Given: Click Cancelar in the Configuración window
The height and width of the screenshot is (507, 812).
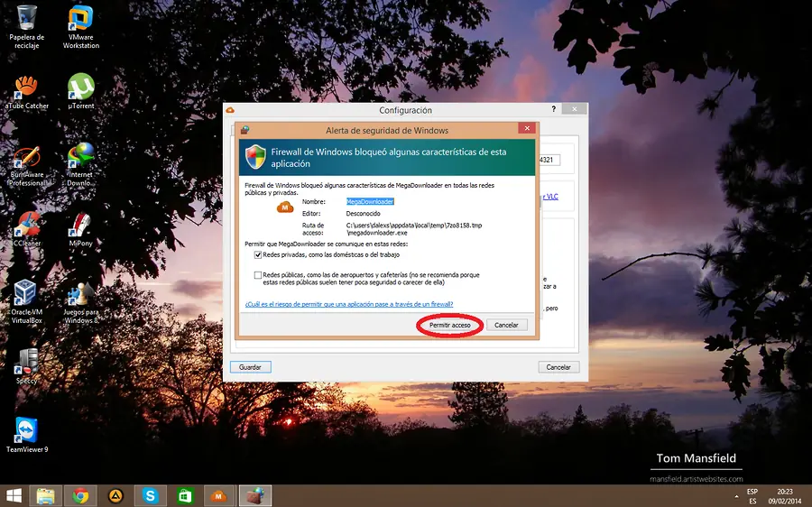Looking at the screenshot, I should (558, 366).
